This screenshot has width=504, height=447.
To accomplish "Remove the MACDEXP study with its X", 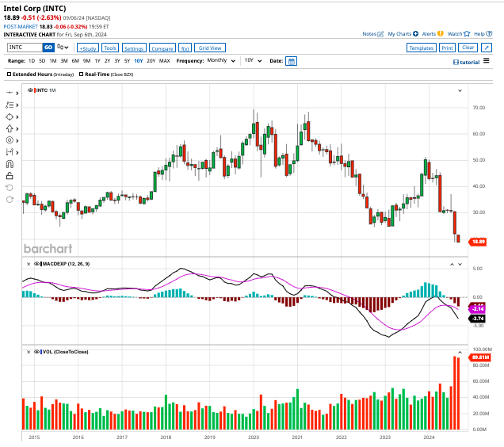I will pos(29,263).
